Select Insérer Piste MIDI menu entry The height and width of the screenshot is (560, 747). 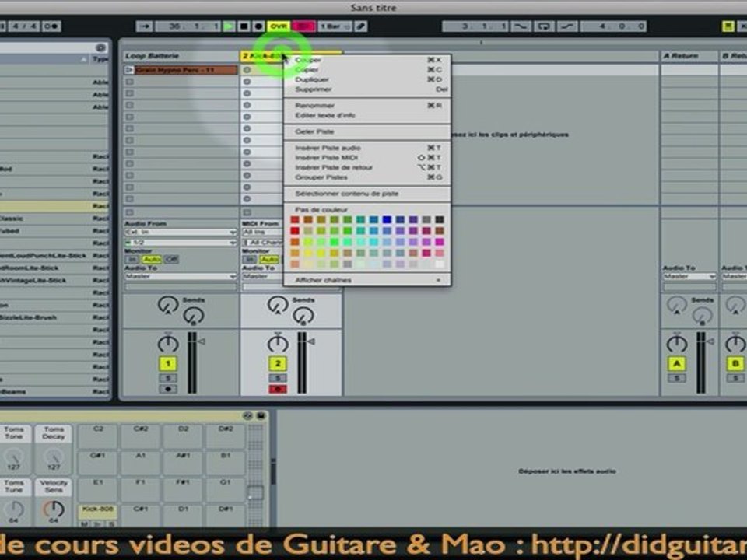(368, 158)
